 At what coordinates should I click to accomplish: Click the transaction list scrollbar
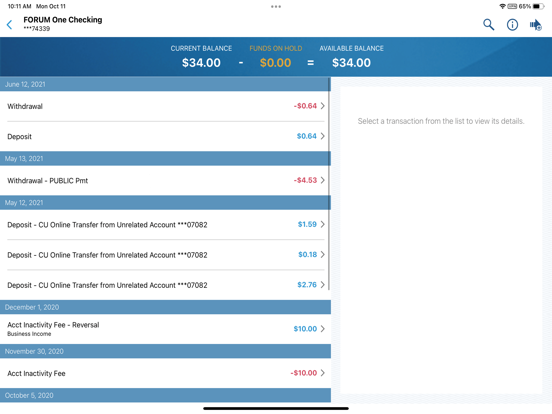(329, 184)
